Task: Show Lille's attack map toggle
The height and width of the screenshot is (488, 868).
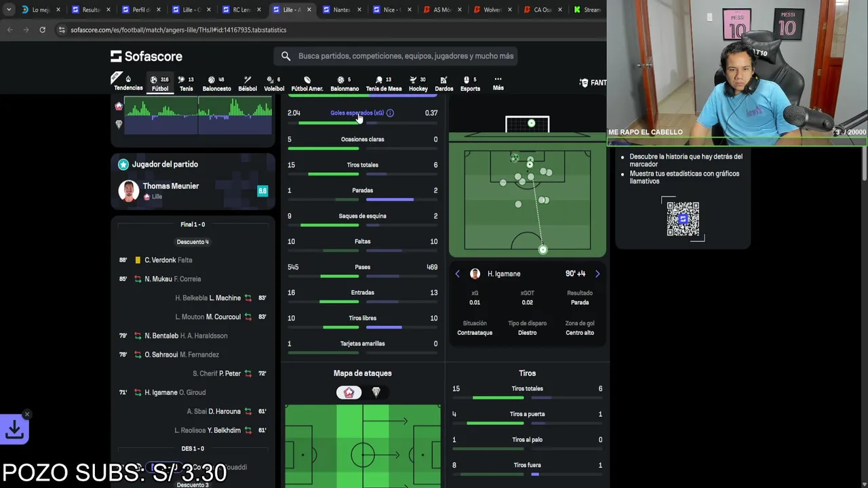Action: click(349, 392)
